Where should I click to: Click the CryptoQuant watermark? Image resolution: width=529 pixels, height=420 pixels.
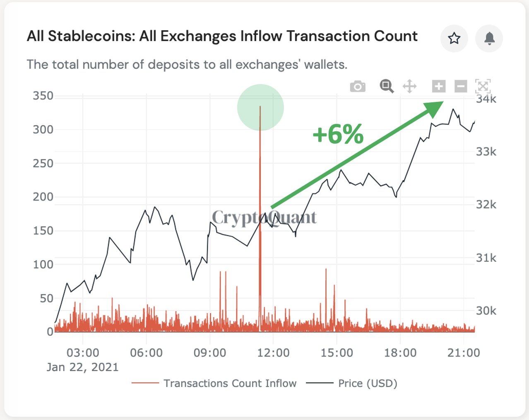coord(264,217)
